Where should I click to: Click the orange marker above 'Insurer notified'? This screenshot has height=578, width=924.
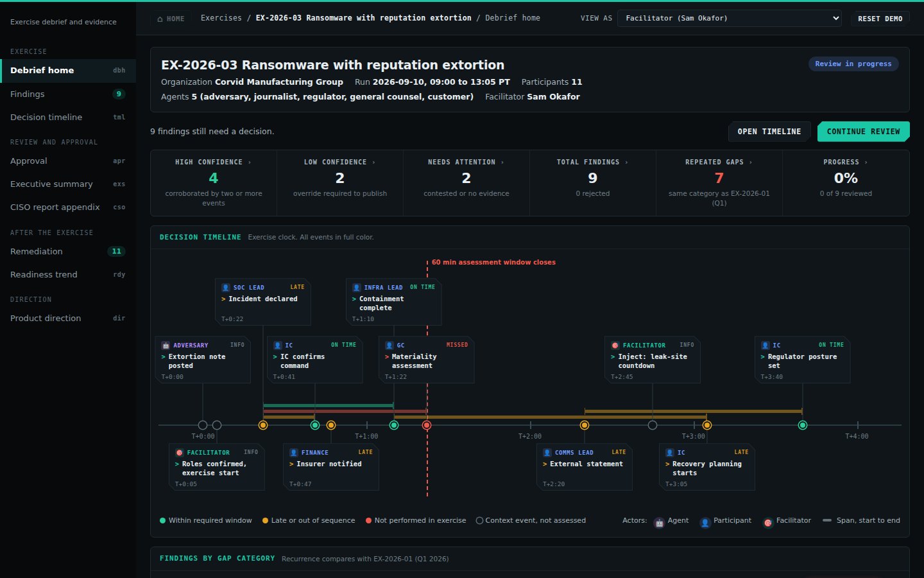pyautogui.click(x=331, y=425)
